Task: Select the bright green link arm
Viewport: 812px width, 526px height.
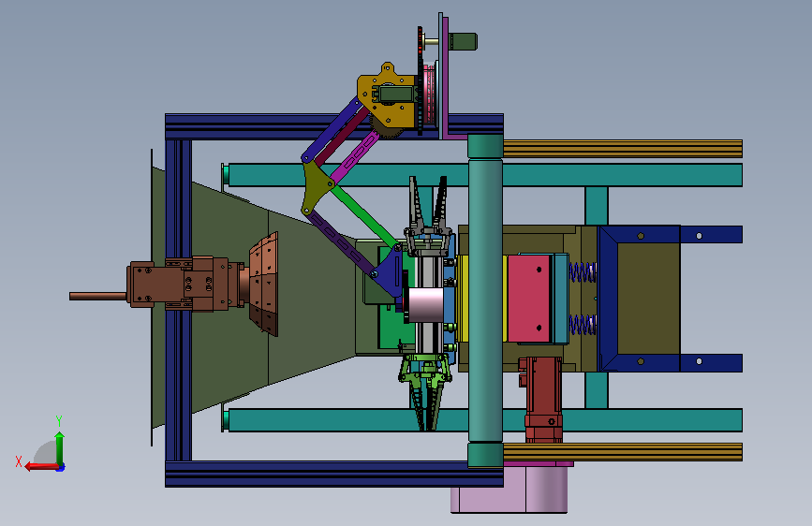Action: pos(364,216)
